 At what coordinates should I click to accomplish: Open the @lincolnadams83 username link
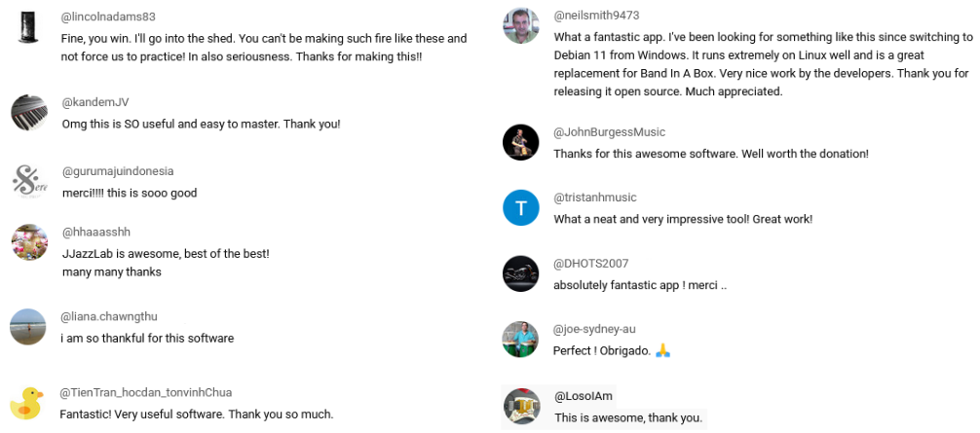coord(108,18)
